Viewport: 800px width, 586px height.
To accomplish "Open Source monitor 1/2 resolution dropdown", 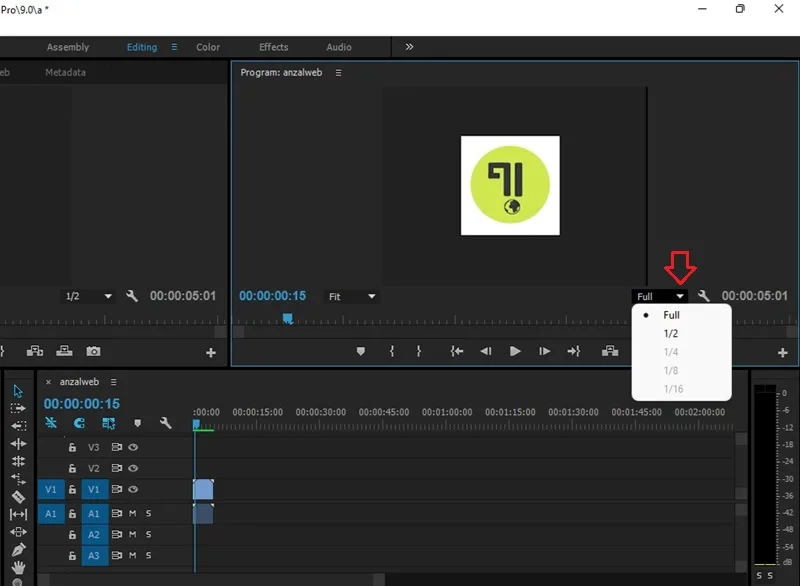I will (x=88, y=296).
